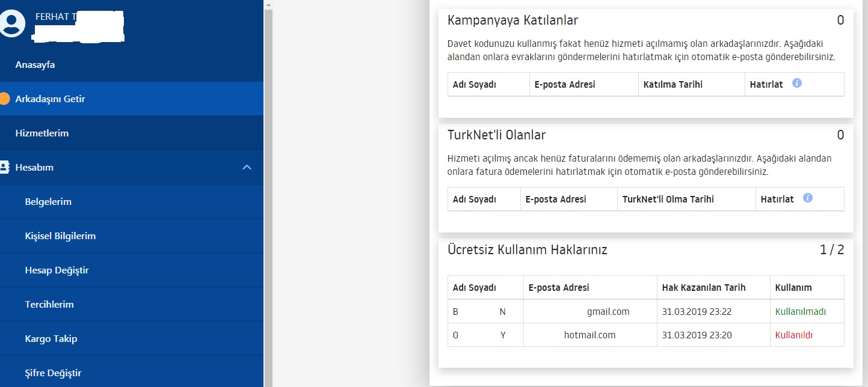Screen dimensions: 868x387
Task: Select the Hesabım menu label
Action: coord(34,168)
